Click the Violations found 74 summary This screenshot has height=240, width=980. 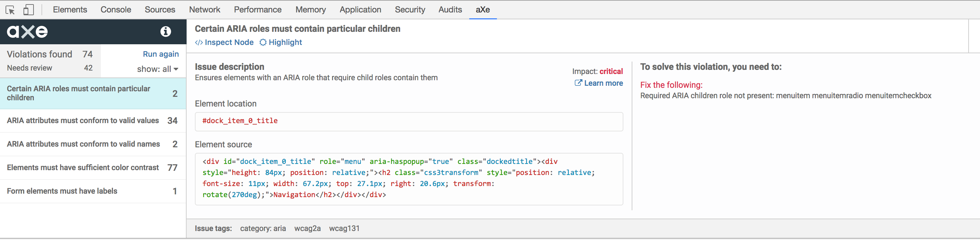coord(50,54)
